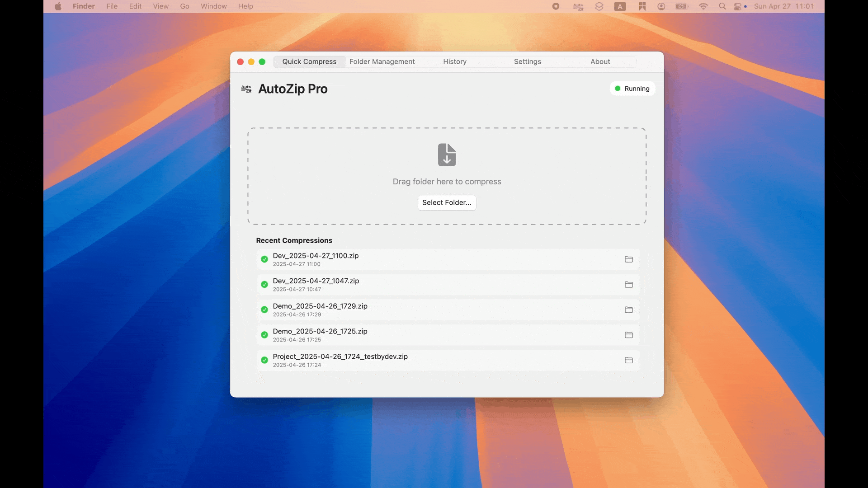This screenshot has height=488, width=868.
Task: Switch to the Quick Compress tab
Action: [x=309, y=61]
